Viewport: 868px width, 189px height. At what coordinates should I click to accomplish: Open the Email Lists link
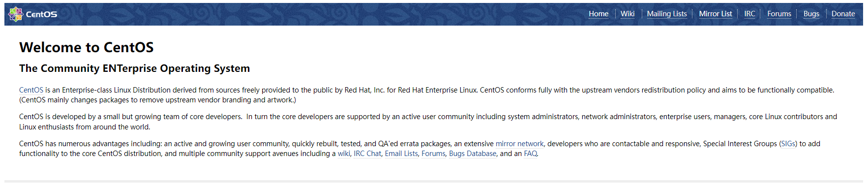point(401,154)
